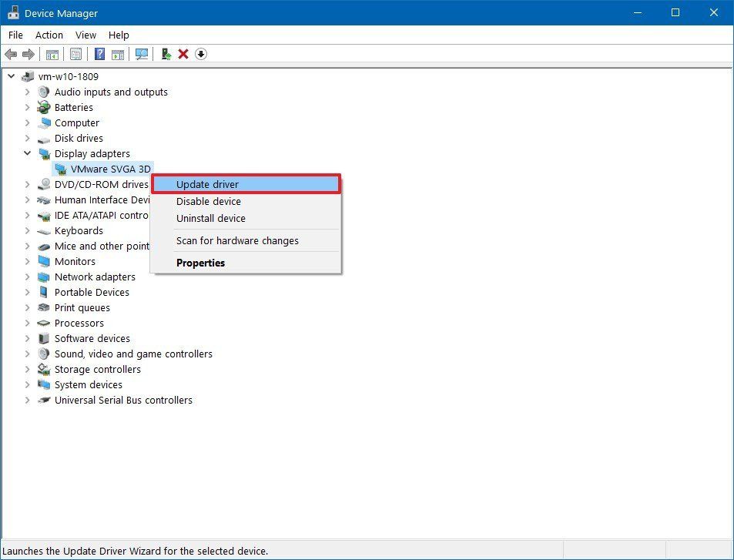Click the Disable device down-arrow toolbar icon
This screenshot has height=560, width=734.
pos(200,54)
